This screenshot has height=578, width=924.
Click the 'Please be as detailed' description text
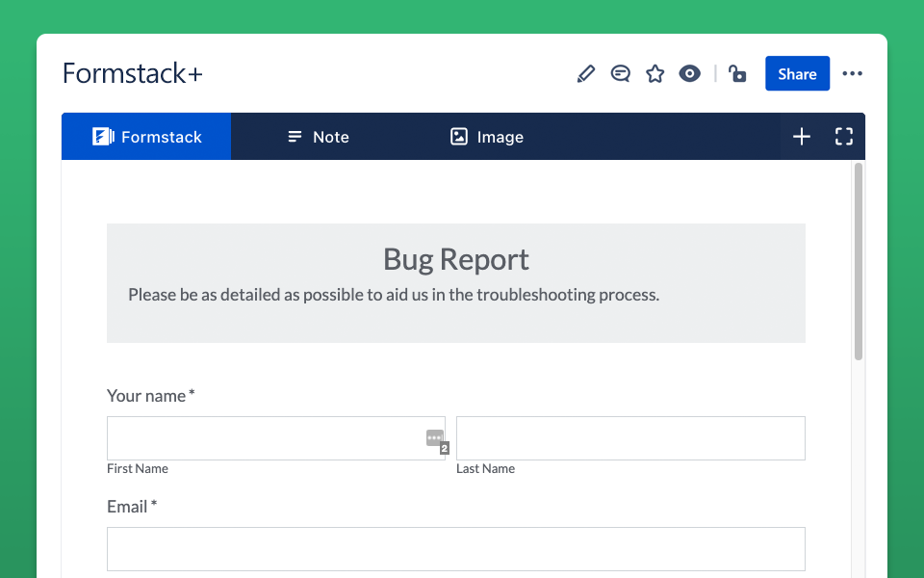click(x=394, y=295)
